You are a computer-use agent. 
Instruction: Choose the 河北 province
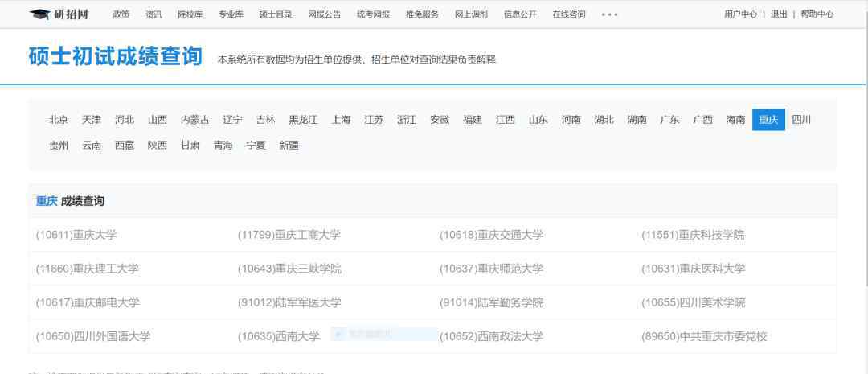(125, 120)
